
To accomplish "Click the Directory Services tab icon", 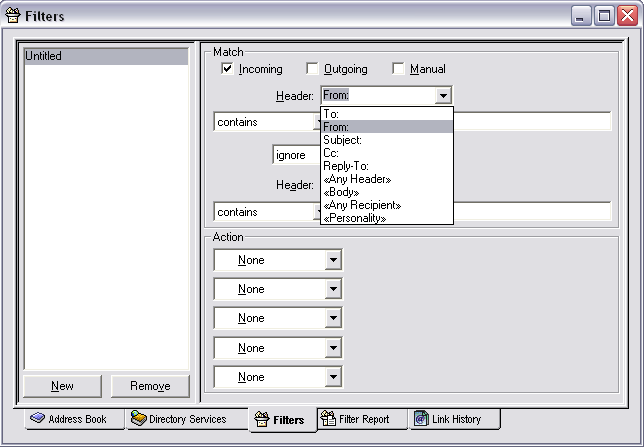I will coord(139,419).
